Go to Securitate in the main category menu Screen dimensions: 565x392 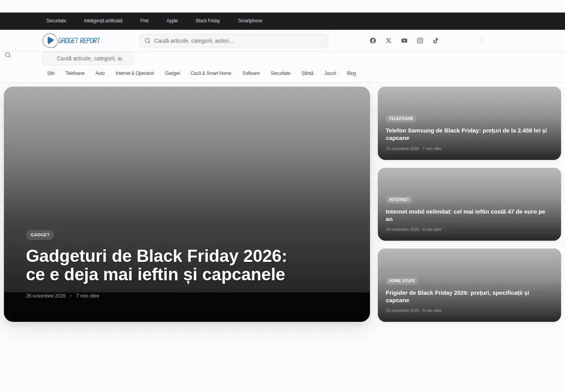coord(281,73)
